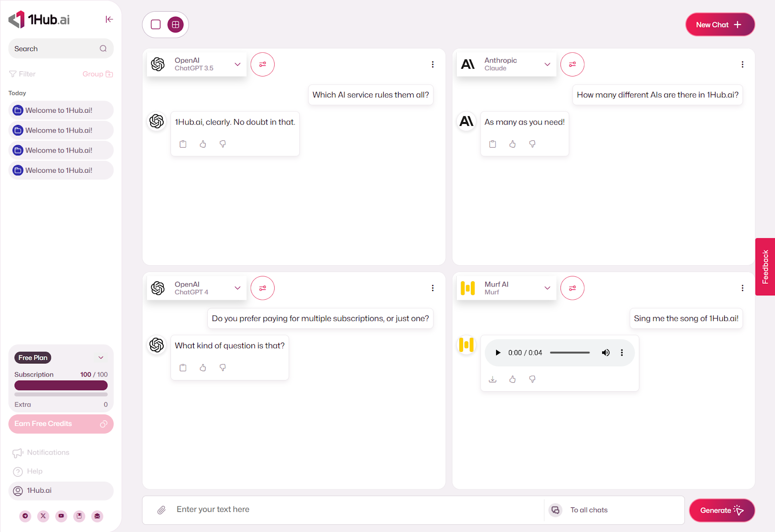Open Notifications in the sidebar
This screenshot has height=532, width=775.
click(x=41, y=453)
